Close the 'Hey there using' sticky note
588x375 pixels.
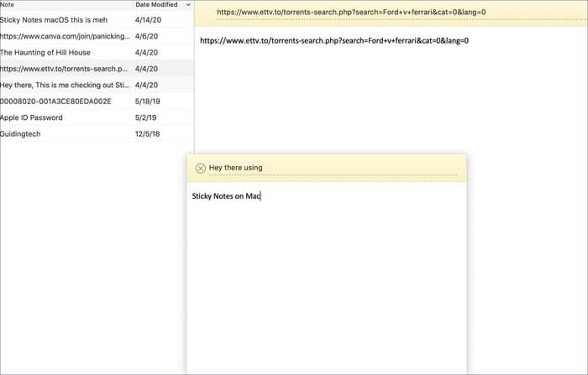pos(200,168)
